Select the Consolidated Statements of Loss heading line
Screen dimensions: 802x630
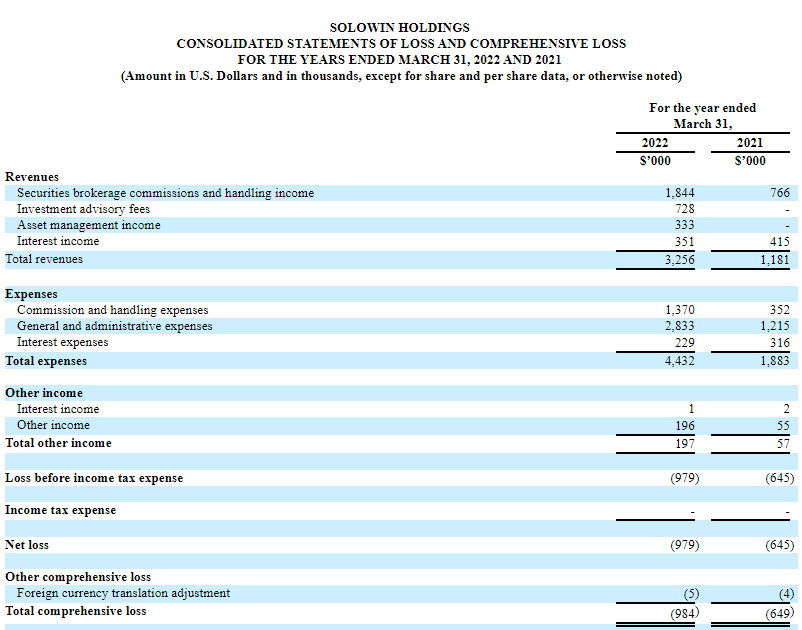coord(401,44)
